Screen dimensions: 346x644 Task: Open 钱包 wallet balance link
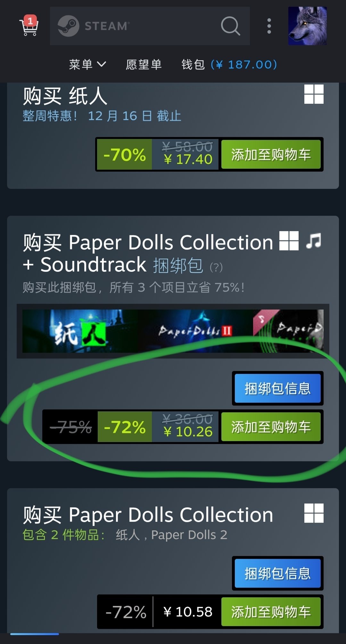coord(229,64)
